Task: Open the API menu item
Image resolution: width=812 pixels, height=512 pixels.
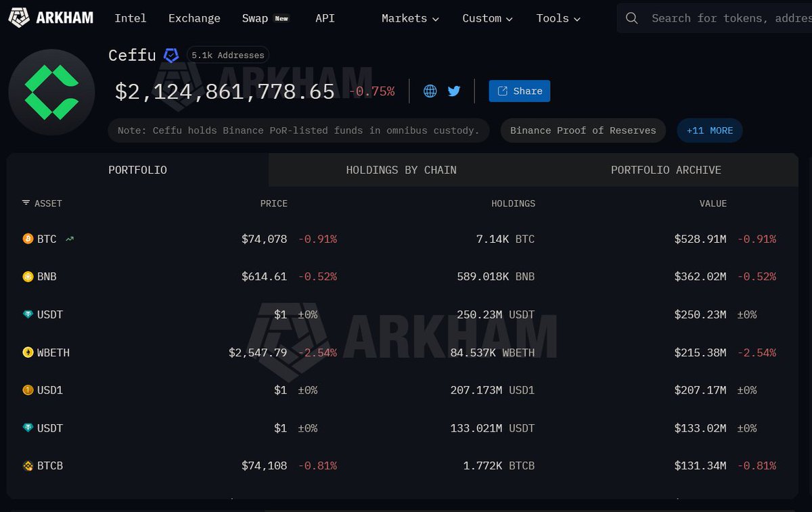Action: [325, 18]
